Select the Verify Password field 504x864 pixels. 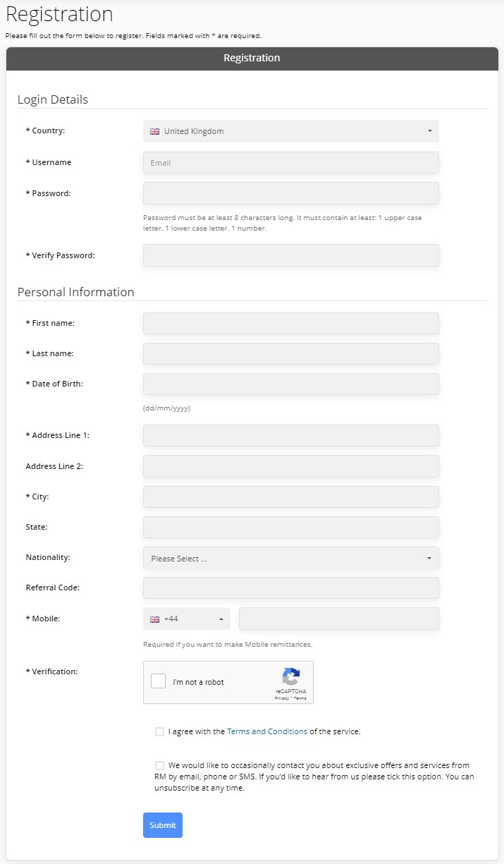291,255
